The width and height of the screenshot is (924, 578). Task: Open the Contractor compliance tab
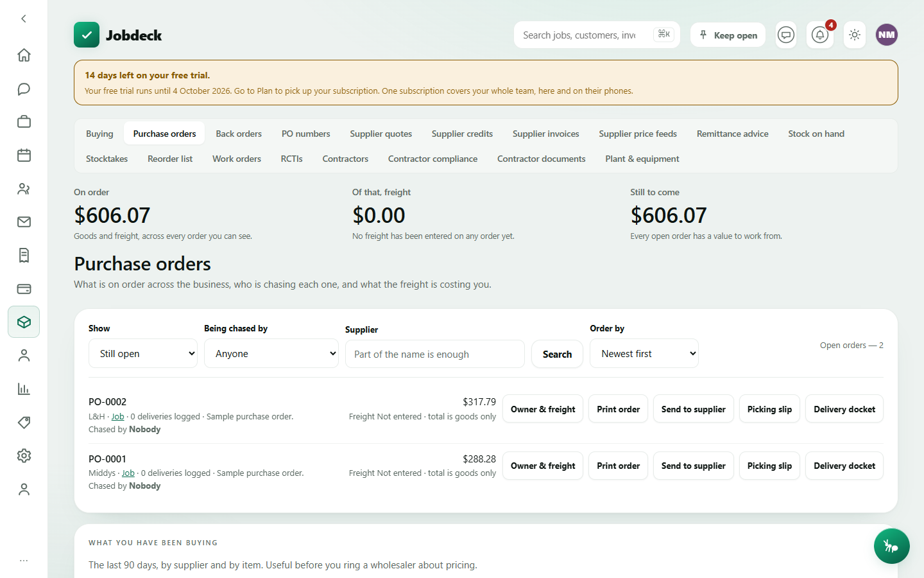(x=432, y=159)
